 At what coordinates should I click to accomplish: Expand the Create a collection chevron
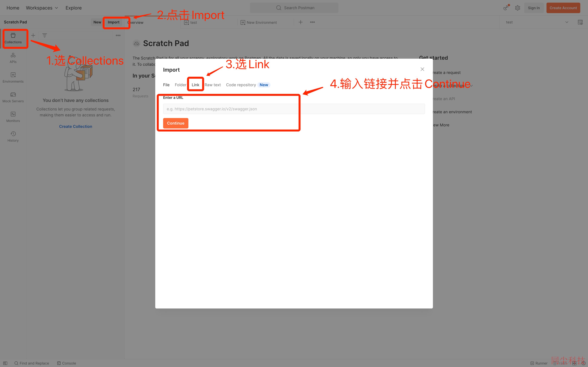(x=471, y=86)
